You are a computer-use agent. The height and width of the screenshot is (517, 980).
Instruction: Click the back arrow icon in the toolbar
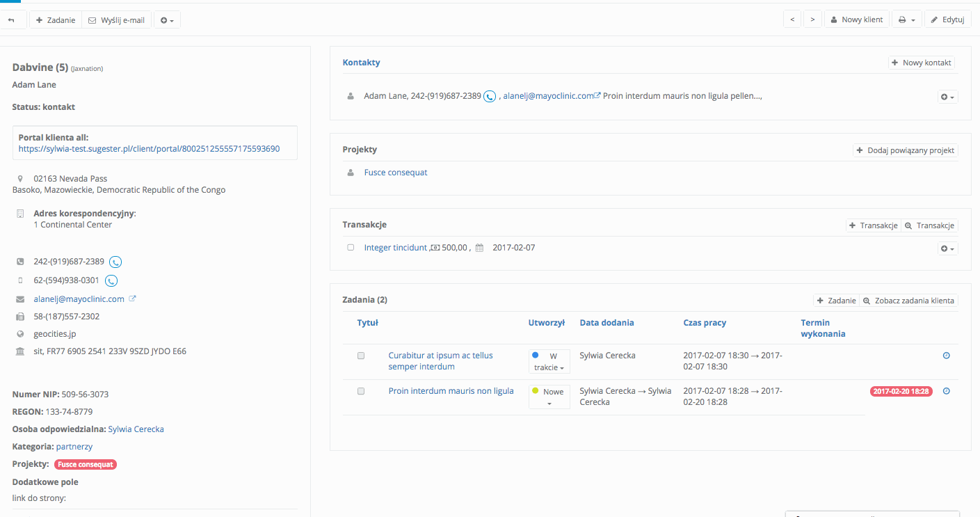12,20
